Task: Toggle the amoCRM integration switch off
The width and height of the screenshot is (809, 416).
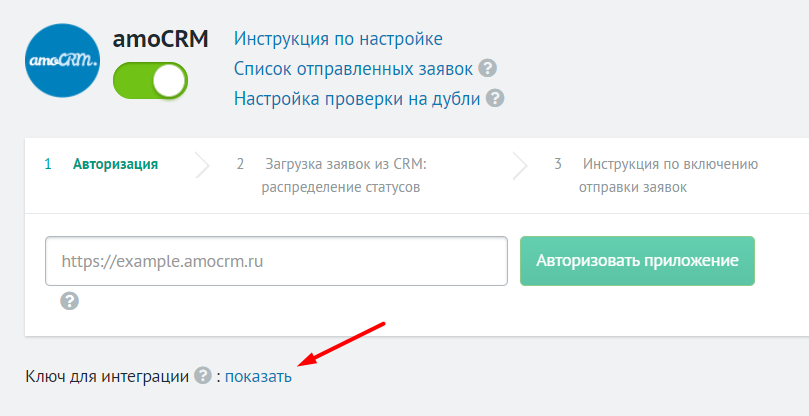Action: (151, 81)
